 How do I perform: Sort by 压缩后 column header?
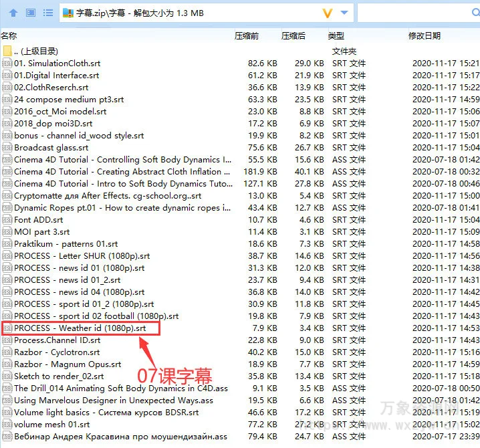pos(293,35)
